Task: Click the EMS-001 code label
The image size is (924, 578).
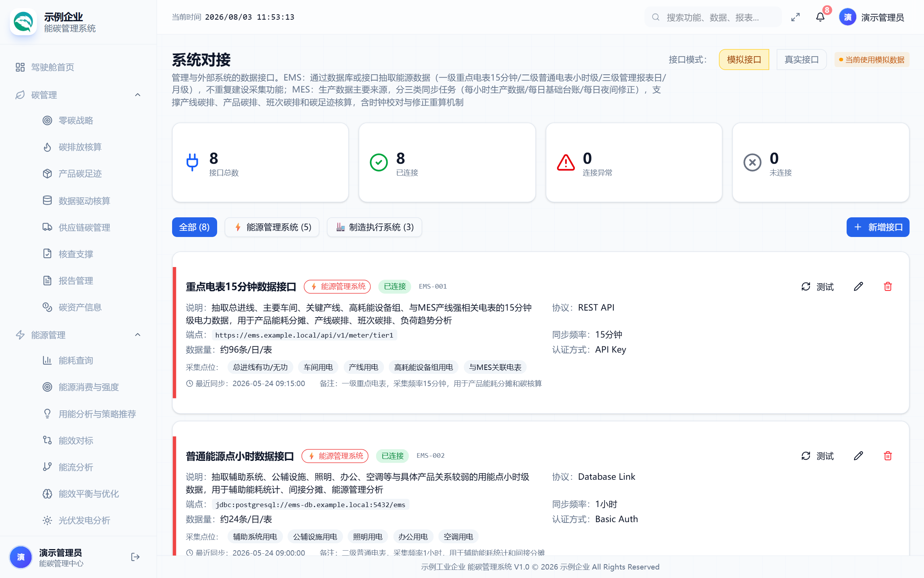Action: tap(433, 286)
